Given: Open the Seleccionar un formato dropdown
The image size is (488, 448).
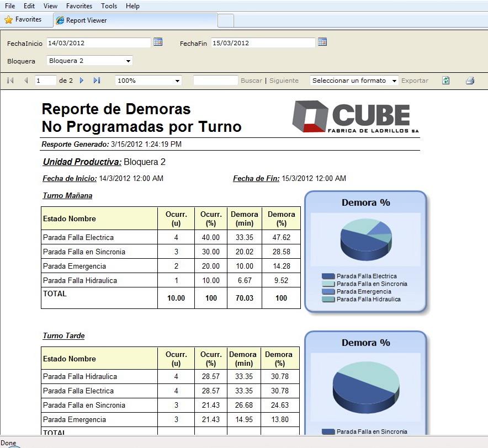Looking at the screenshot, I should (x=394, y=81).
